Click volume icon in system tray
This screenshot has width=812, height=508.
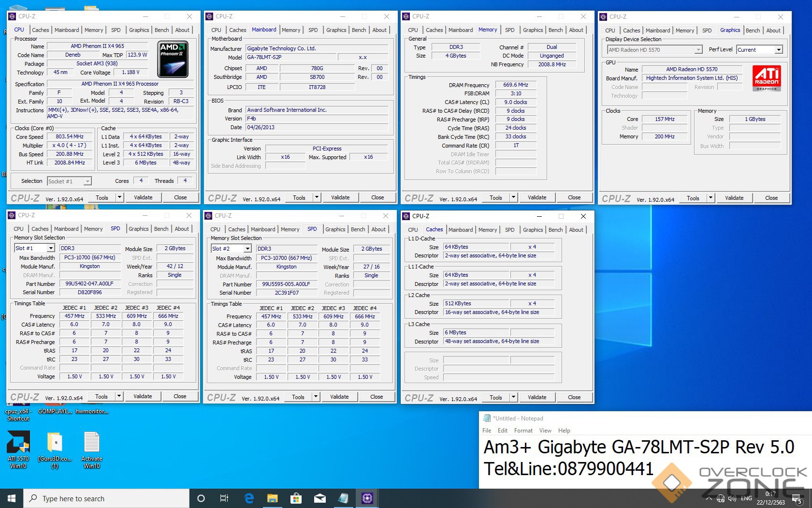pos(732,498)
